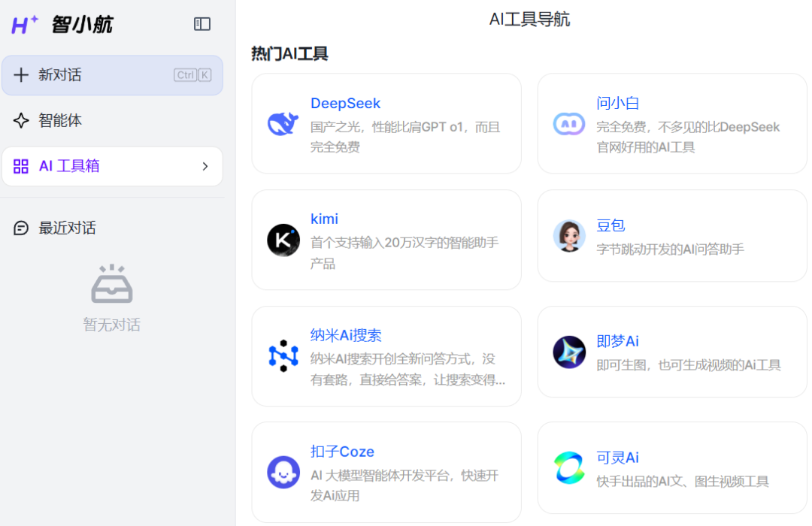The height and width of the screenshot is (526, 812).
Task: Click the AI工具导航 page title
Action: pyautogui.click(x=529, y=19)
